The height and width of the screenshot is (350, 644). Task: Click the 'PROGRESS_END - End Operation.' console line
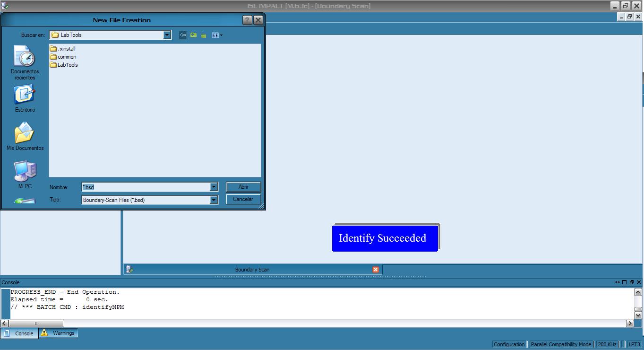tap(65, 292)
